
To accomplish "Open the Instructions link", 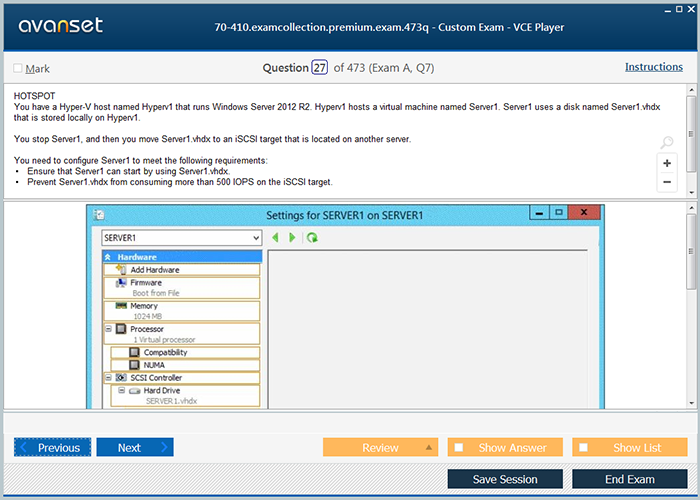I will (x=654, y=67).
